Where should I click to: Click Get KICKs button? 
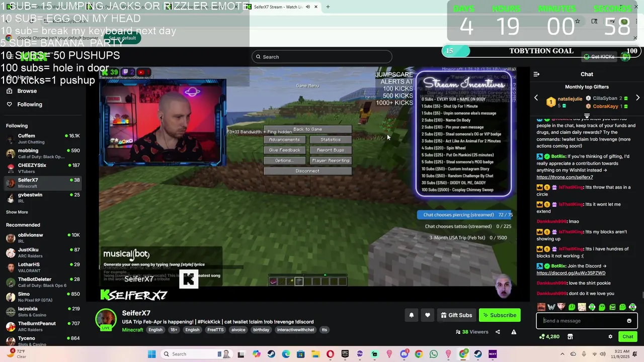[599, 57]
